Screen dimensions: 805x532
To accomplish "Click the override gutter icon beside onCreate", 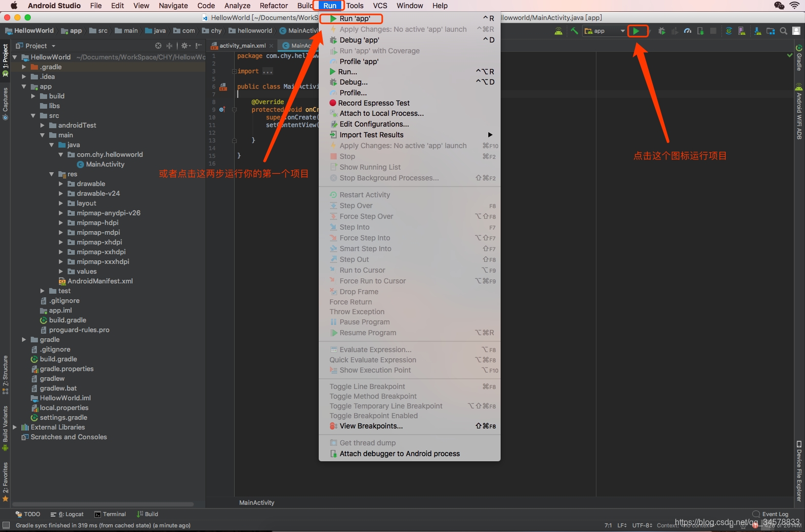I will pyautogui.click(x=222, y=110).
